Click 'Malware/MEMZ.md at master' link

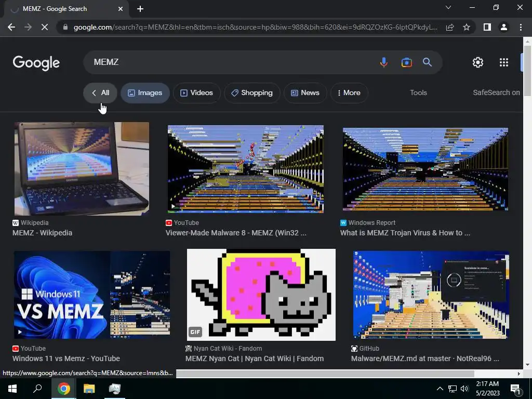click(425, 358)
